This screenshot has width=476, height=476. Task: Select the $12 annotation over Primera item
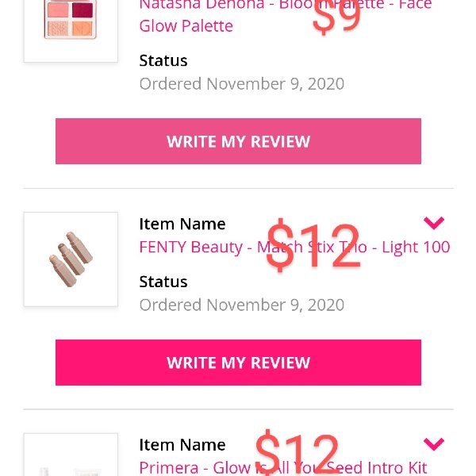(x=297, y=452)
